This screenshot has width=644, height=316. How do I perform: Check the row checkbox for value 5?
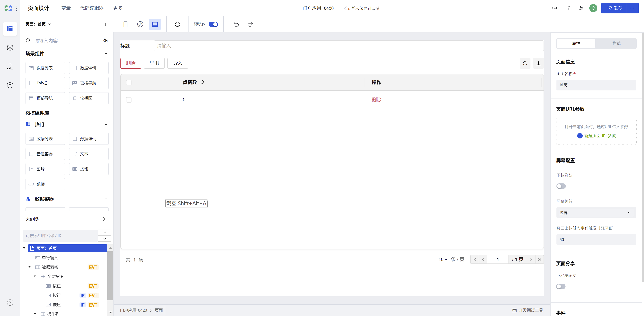[x=129, y=100]
